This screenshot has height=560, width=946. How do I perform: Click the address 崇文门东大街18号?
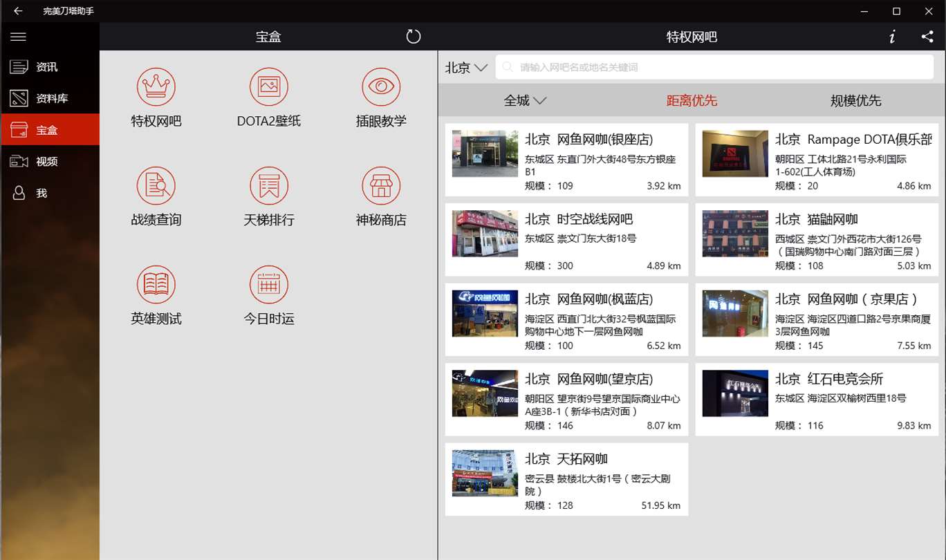coord(597,239)
